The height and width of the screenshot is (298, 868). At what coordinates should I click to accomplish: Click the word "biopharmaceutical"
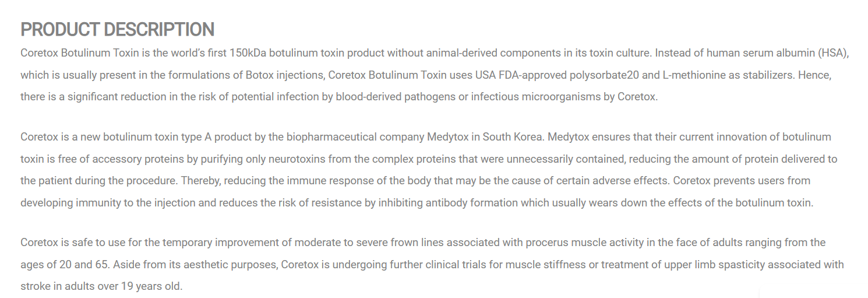point(331,137)
